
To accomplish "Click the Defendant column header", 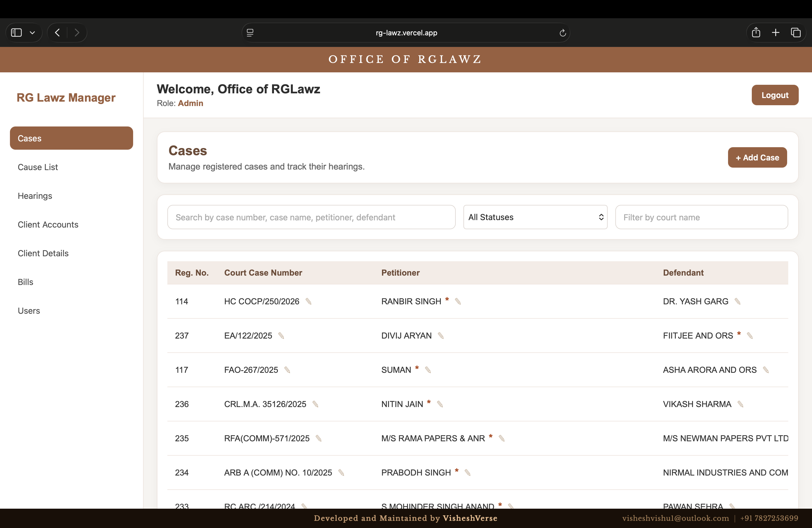I will [683, 273].
